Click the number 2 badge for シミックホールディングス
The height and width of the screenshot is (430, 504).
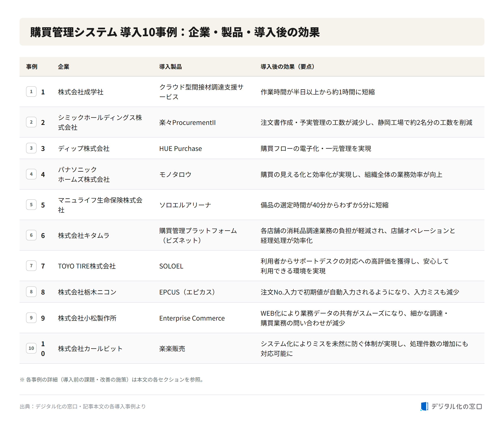coord(31,122)
